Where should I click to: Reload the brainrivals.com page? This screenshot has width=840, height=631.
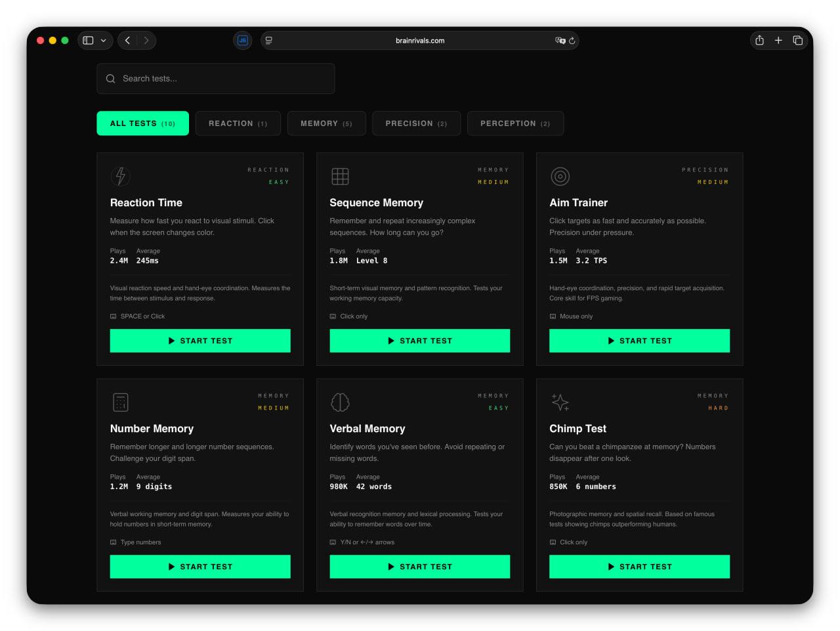tap(572, 41)
